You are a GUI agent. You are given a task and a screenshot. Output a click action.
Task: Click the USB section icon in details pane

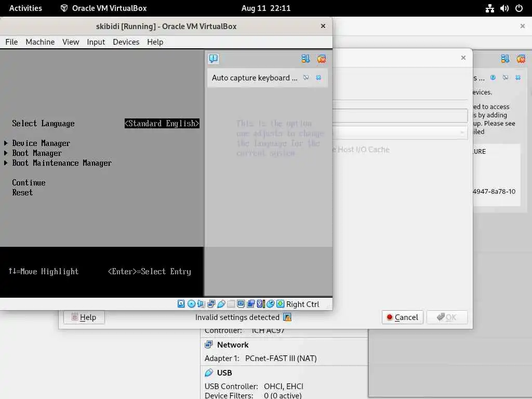coord(209,373)
